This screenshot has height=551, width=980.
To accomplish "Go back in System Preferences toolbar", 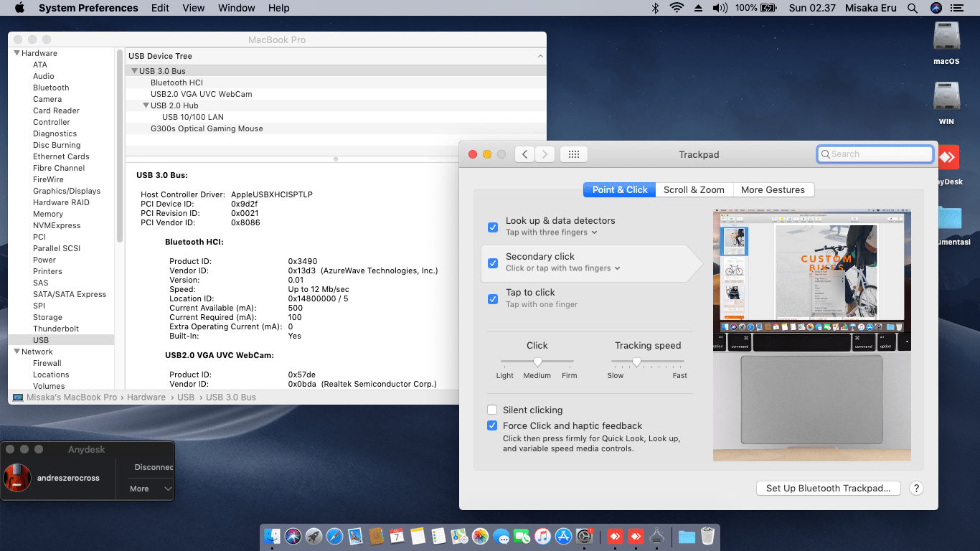I will click(524, 154).
